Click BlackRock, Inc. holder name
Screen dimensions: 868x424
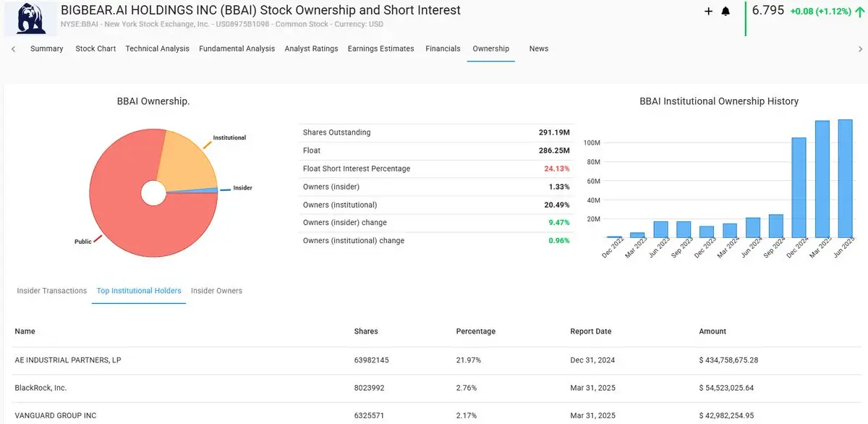(41, 388)
